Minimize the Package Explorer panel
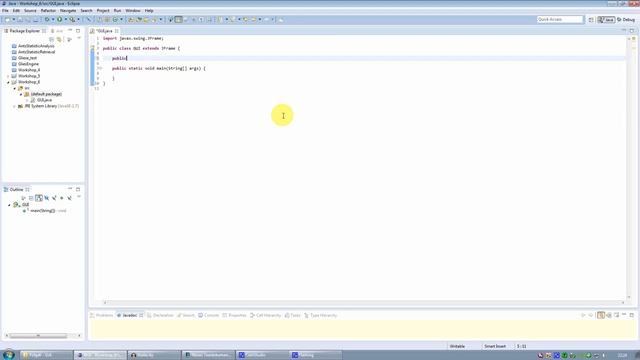The height and width of the screenshot is (360, 640). coord(70,31)
